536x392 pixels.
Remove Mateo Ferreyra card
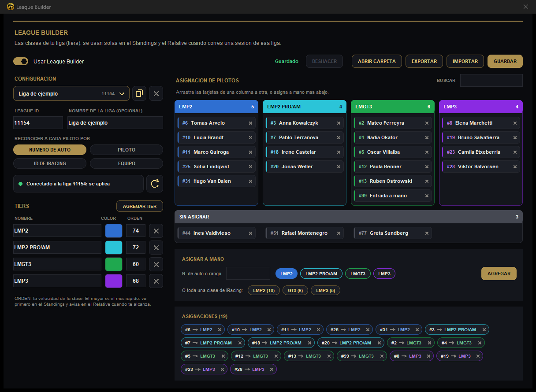click(427, 123)
